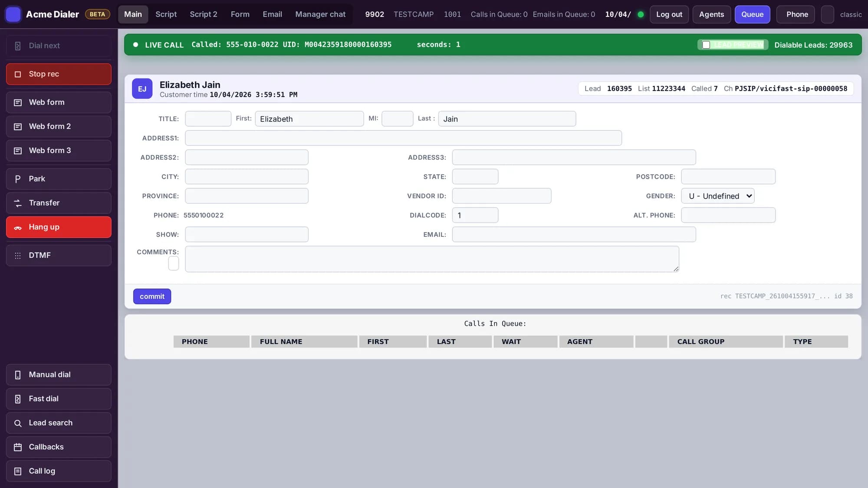Click the commit button
The width and height of the screenshot is (868, 488).
coord(152,297)
